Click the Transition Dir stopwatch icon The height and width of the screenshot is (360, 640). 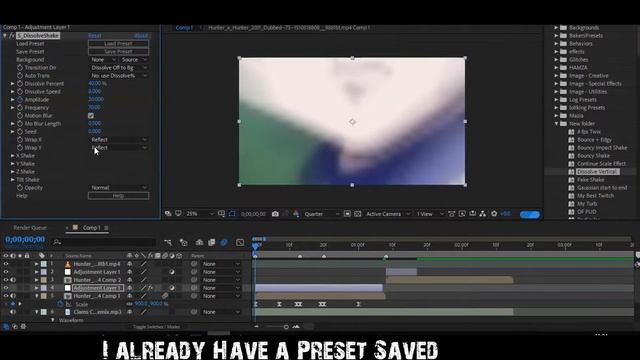(x=20, y=68)
